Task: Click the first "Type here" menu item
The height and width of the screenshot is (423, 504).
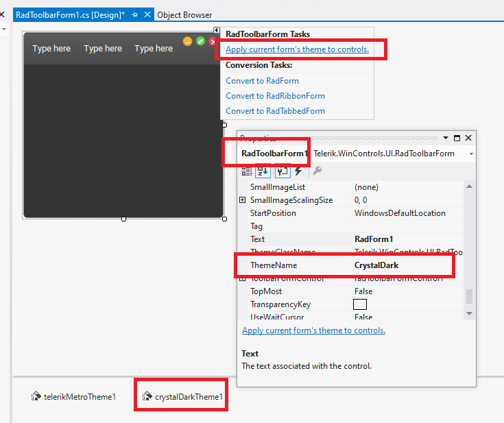Action: click(x=51, y=49)
